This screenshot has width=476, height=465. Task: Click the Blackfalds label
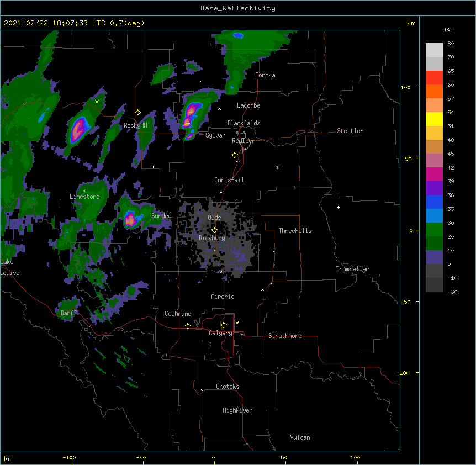(244, 123)
